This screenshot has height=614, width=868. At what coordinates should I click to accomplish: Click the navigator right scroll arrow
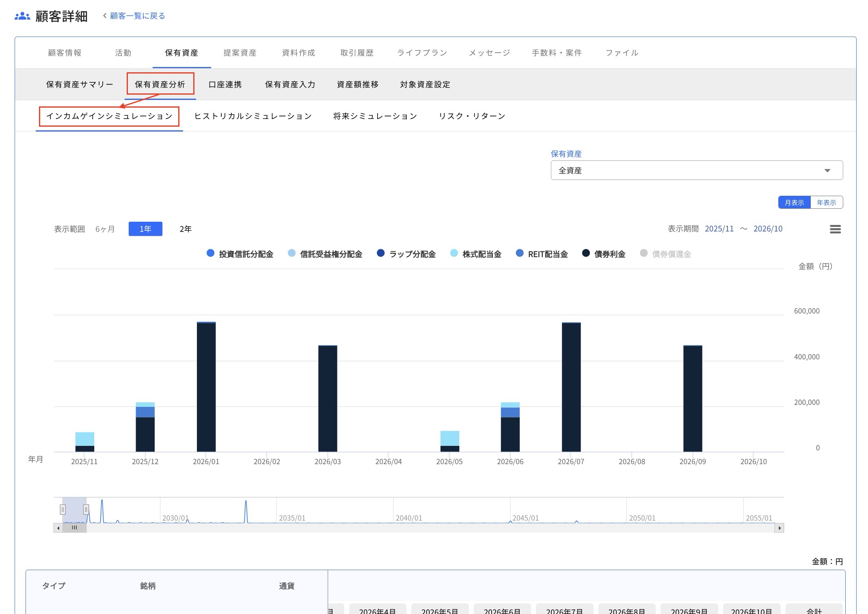(x=779, y=528)
